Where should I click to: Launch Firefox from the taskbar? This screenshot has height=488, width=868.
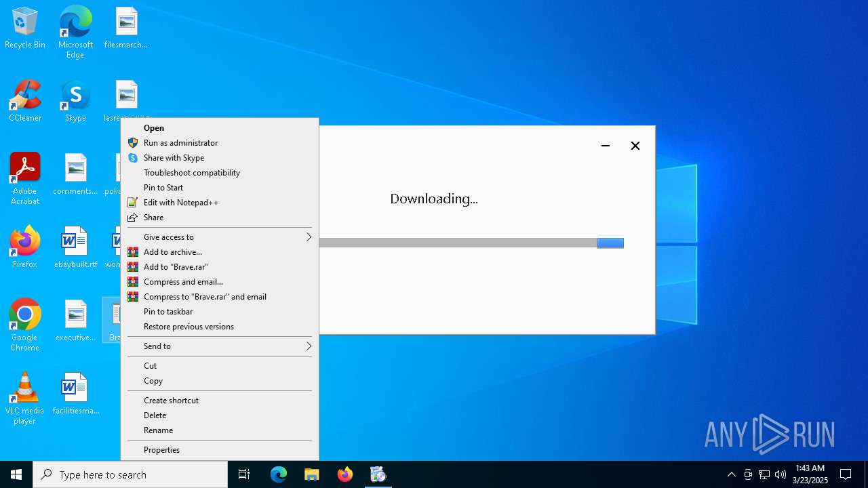(345, 474)
